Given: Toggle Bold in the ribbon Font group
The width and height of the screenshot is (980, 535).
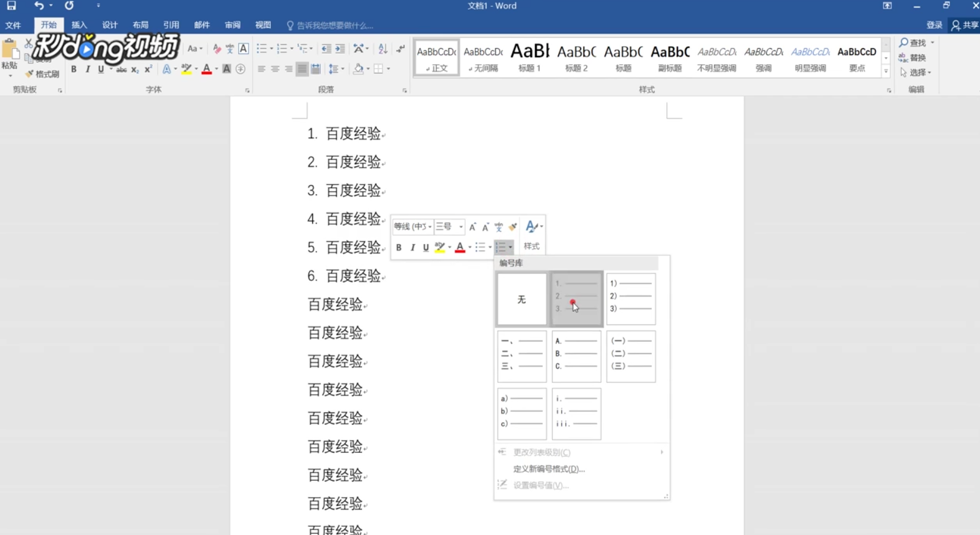Looking at the screenshot, I should coord(74,69).
